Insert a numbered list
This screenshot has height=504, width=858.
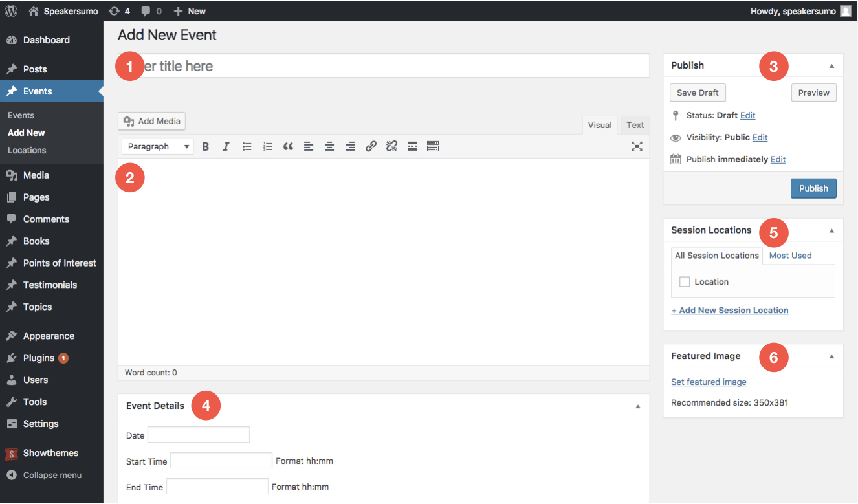[x=267, y=147]
